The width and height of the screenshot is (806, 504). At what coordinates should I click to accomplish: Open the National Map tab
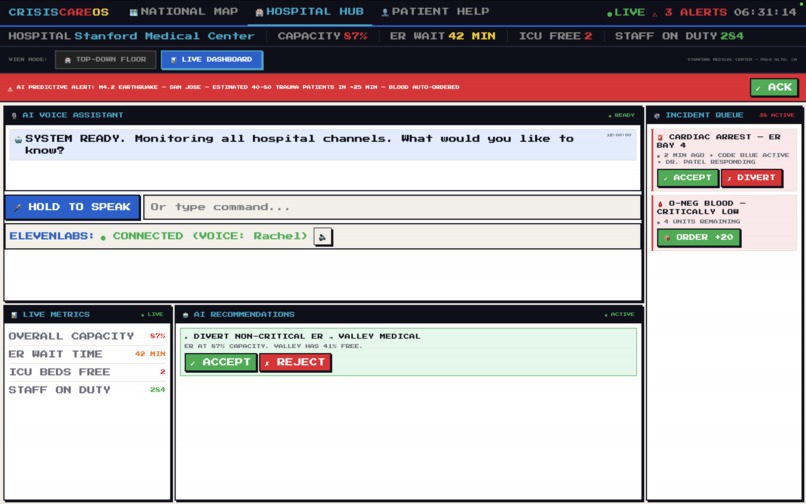coord(184,11)
